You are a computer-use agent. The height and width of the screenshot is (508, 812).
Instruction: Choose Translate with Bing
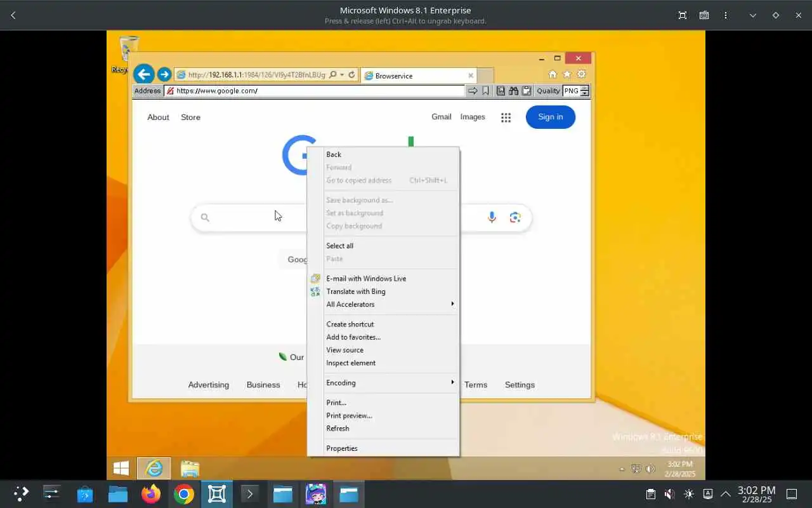[356, 291]
